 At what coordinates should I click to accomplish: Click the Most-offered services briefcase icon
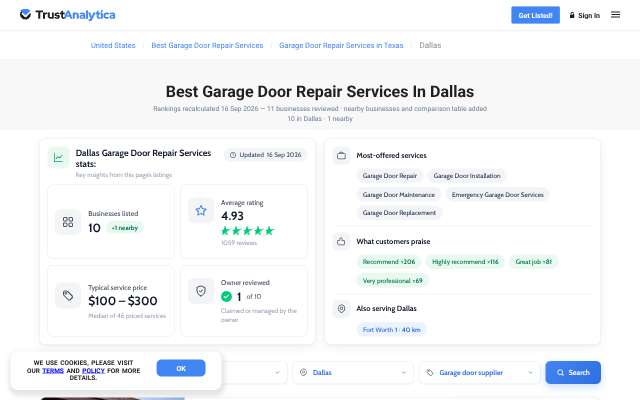pyautogui.click(x=341, y=156)
